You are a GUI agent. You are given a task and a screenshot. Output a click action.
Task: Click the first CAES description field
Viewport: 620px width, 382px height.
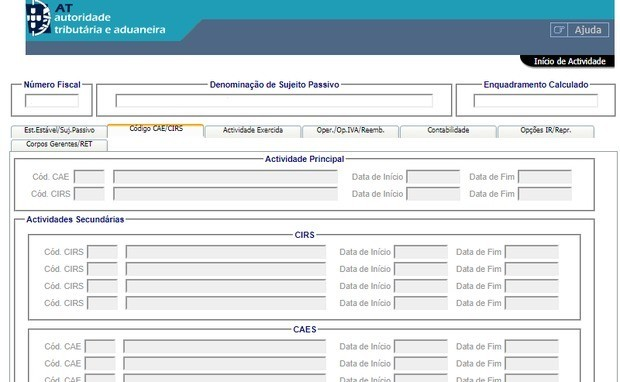pos(225,346)
